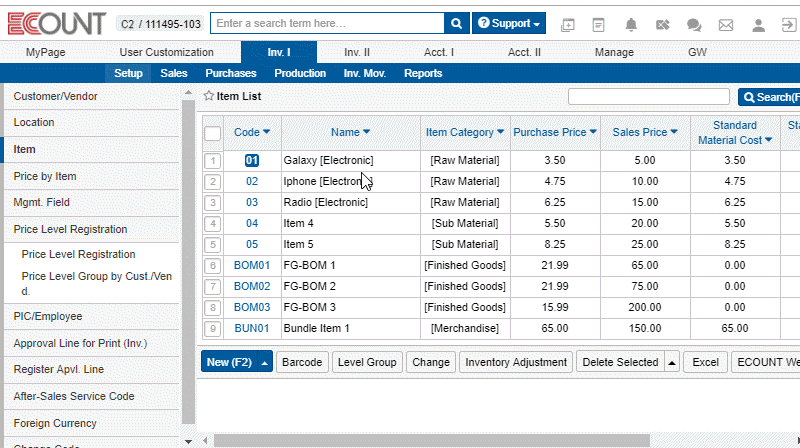Switch to the Inv. II tab

coord(357,52)
